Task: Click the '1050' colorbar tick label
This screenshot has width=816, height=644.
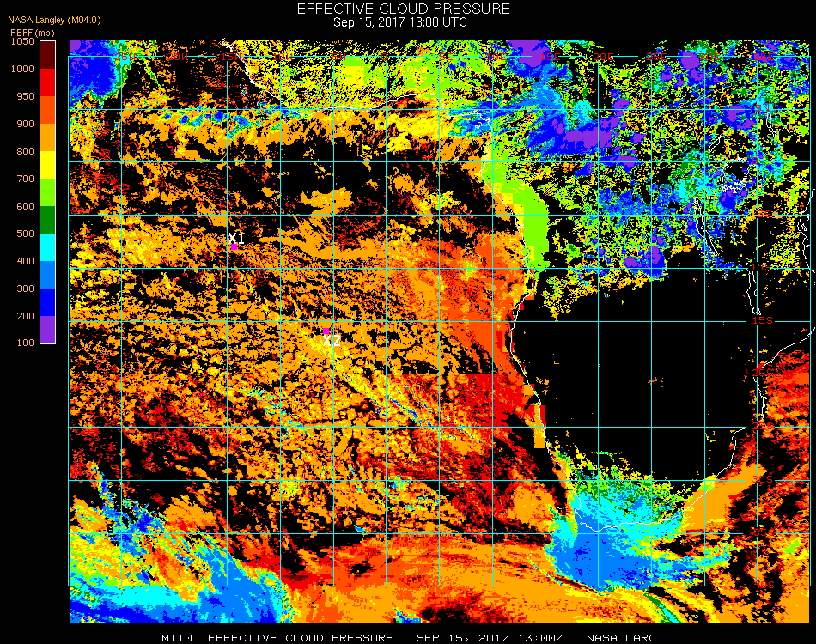Action: tap(23, 41)
